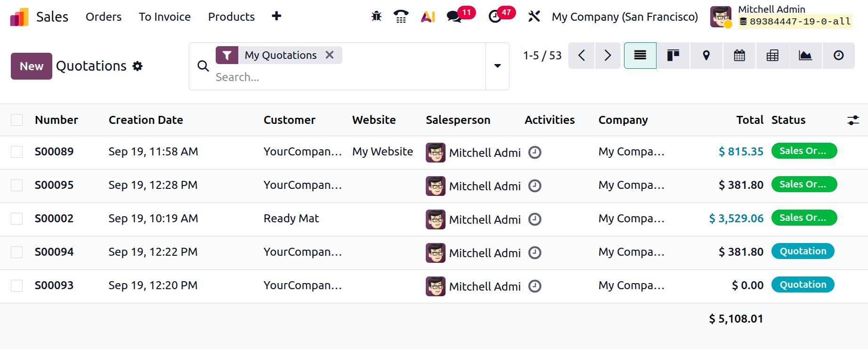Open the optional columns settings dropdown

(x=853, y=120)
